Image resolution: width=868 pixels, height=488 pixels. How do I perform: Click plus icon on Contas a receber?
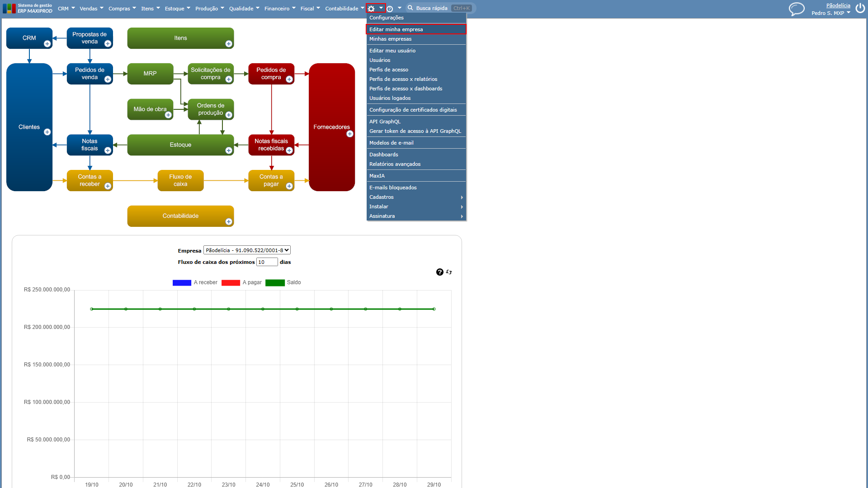pos(108,186)
